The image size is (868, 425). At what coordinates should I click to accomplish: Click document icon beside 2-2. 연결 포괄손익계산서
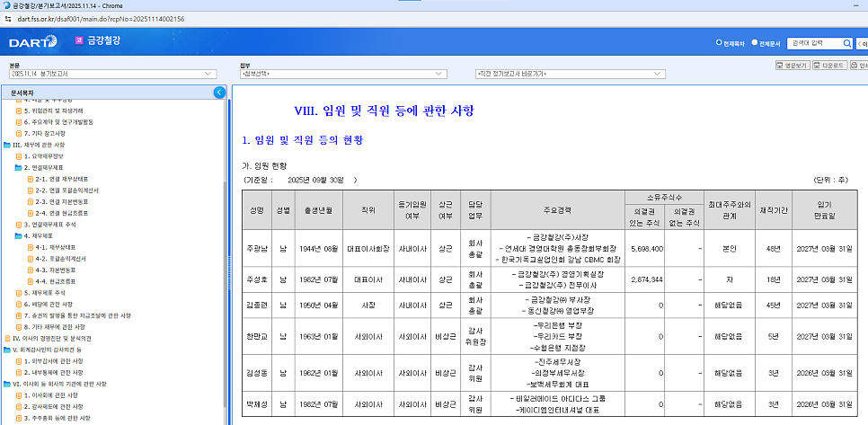click(31, 190)
